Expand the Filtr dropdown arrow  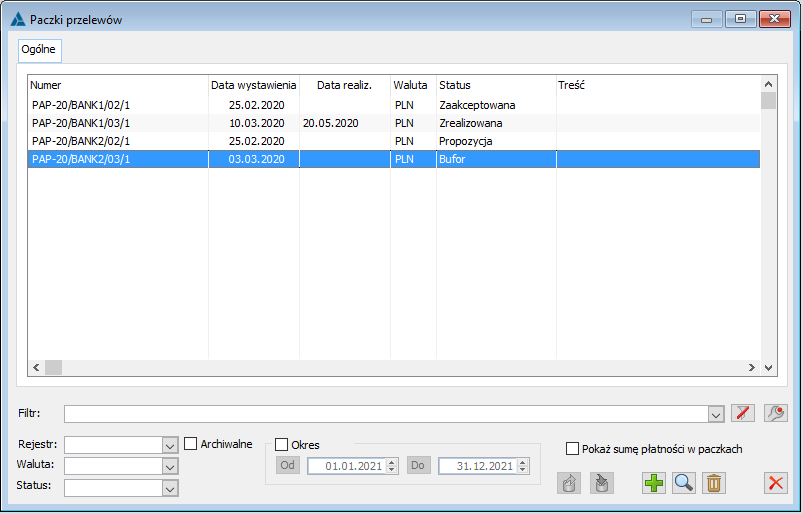click(716, 414)
